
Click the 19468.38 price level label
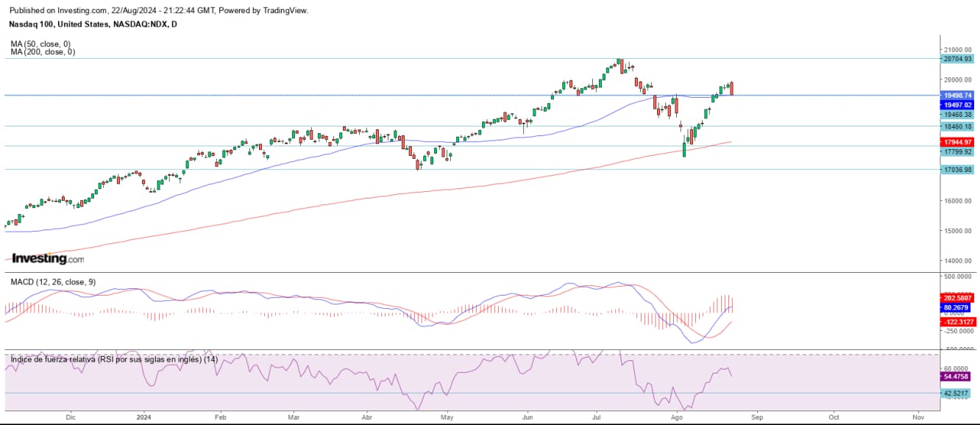957,115
